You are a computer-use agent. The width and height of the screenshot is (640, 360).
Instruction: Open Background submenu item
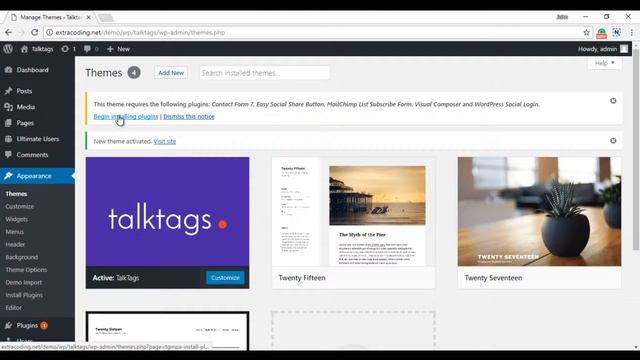coord(22,257)
